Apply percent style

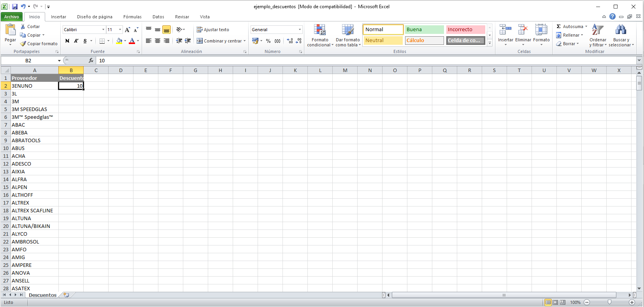point(268,41)
